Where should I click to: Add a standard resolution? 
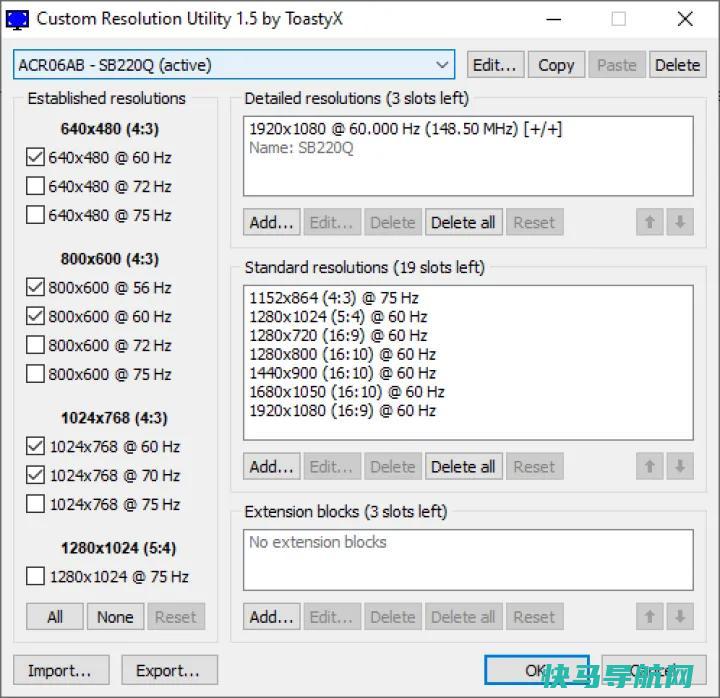tap(271, 467)
